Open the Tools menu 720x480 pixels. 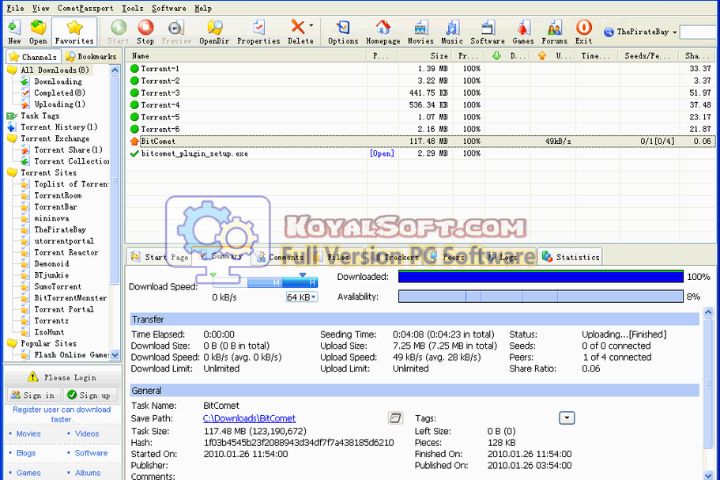tap(132, 8)
